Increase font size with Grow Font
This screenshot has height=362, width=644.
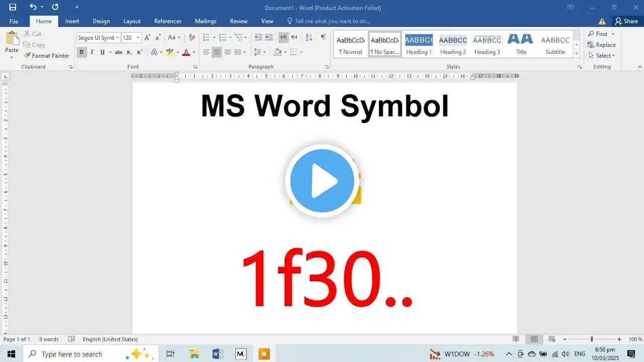click(147, 38)
